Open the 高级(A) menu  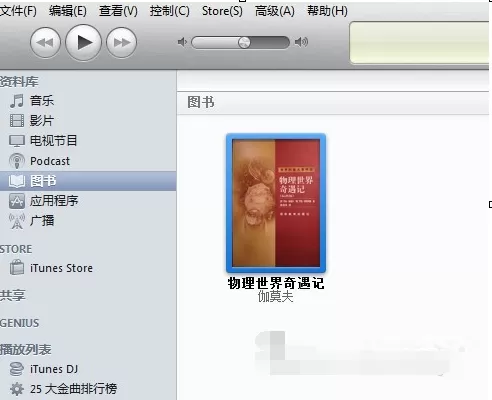(x=275, y=11)
